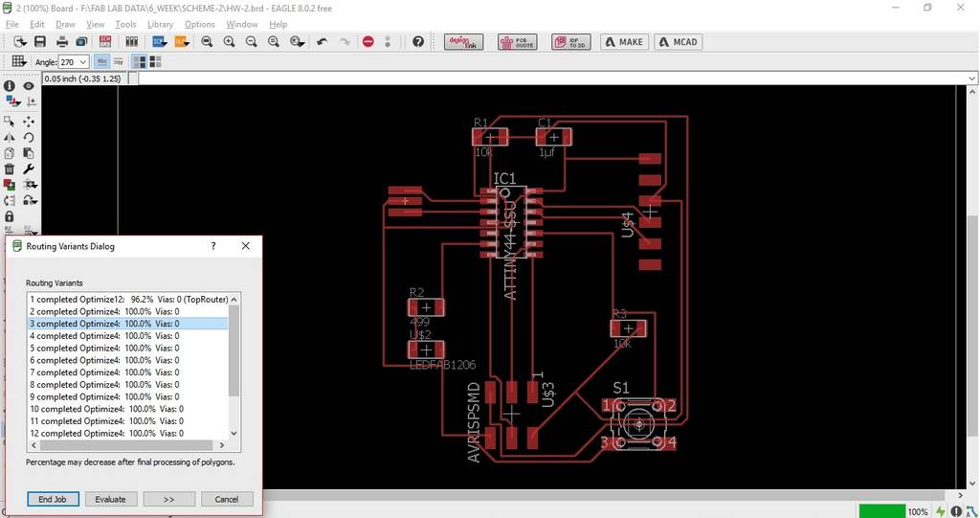980x518 pixels.
Task: Select the Group selection tool
Action: click(x=10, y=122)
